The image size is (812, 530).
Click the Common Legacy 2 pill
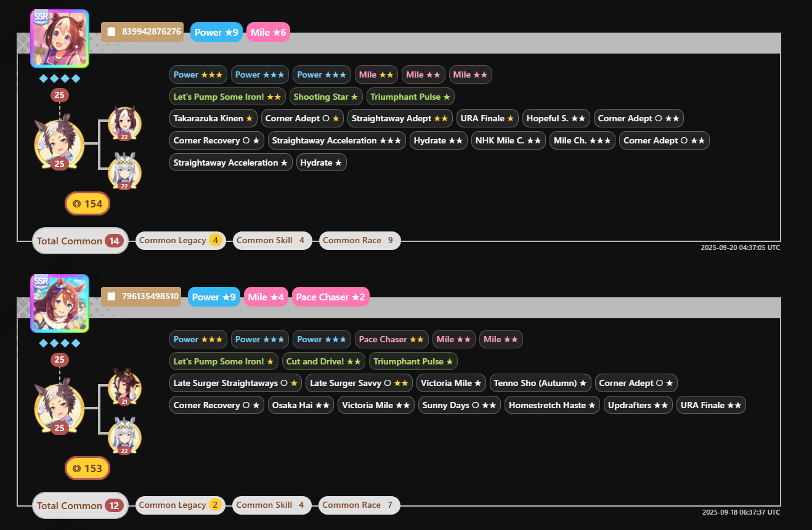coord(181,505)
